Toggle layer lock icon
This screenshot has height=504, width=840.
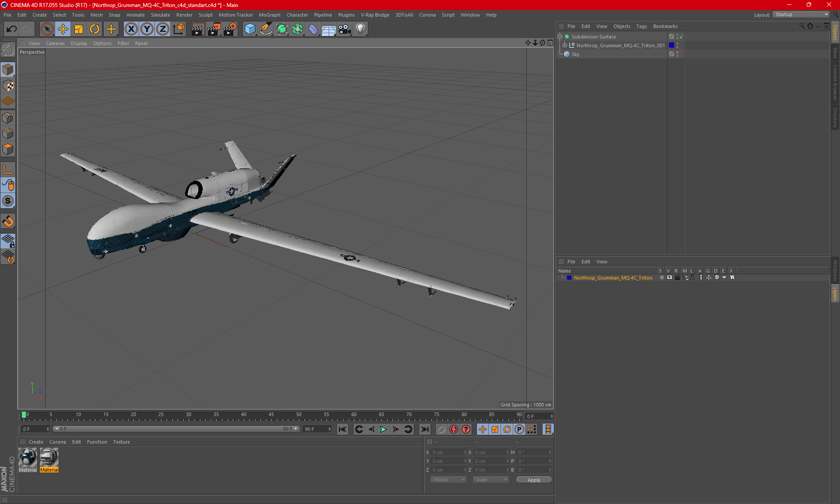[x=693, y=277]
